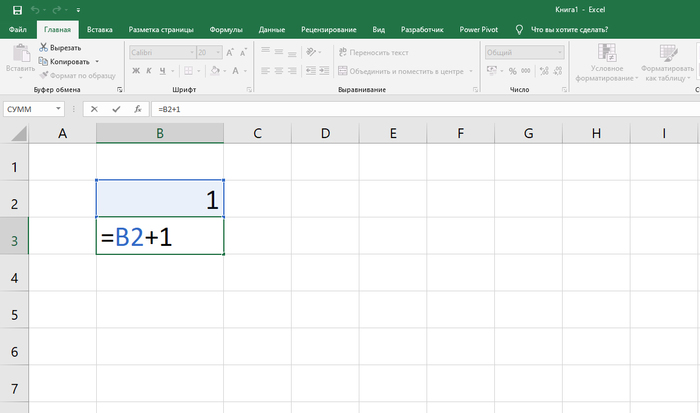Redo the last undone action
The image size is (700, 413).
(x=57, y=10)
